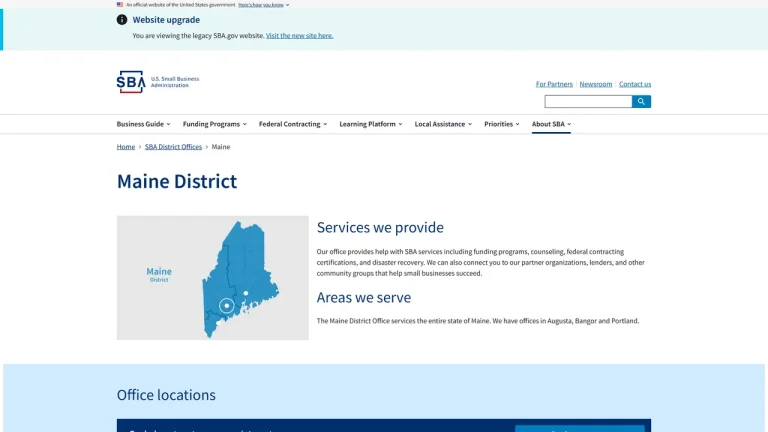
Task: Expand the "Here's how you know" banner
Action: click(264, 5)
